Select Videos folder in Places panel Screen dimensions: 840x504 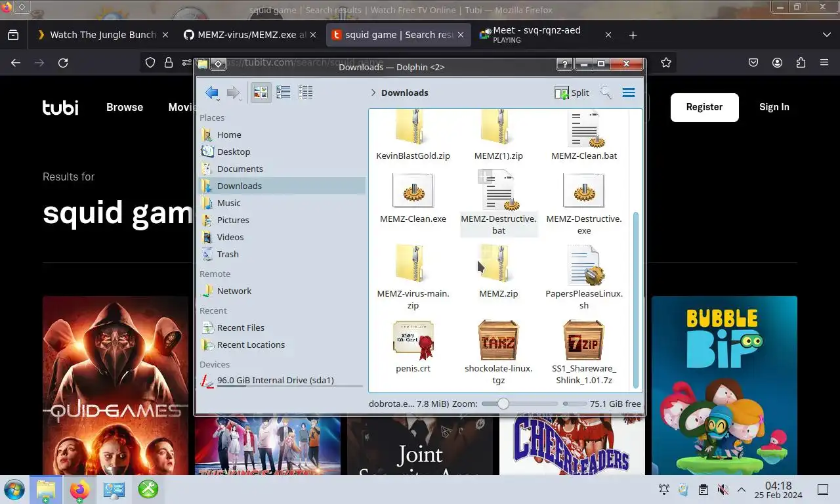click(x=282, y=237)
